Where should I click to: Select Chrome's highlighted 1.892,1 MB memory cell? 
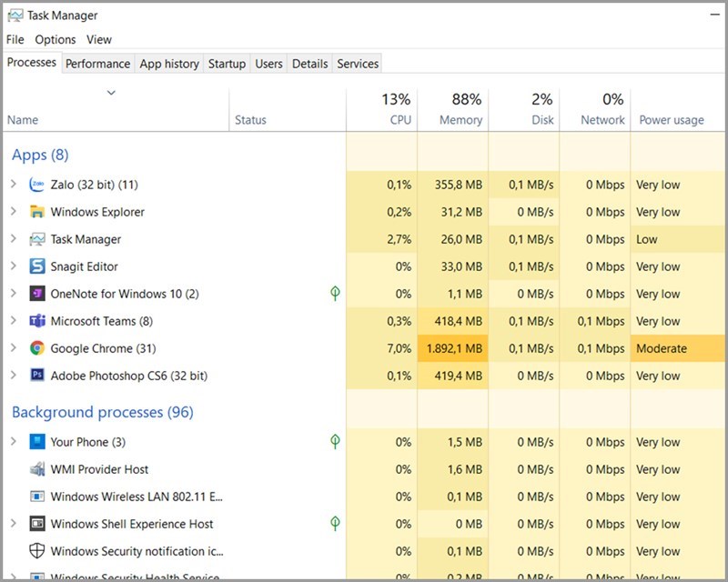click(453, 348)
